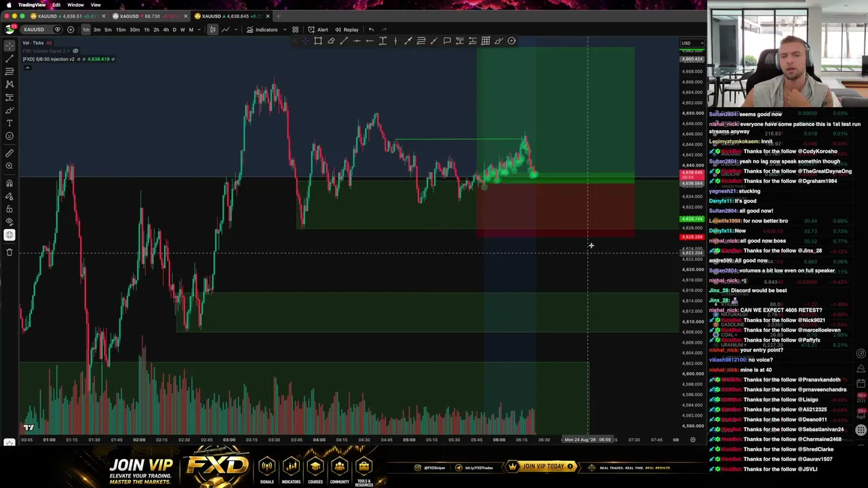868x488 pixels.
Task: Open the Indicators dialog
Action: [x=262, y=30]
